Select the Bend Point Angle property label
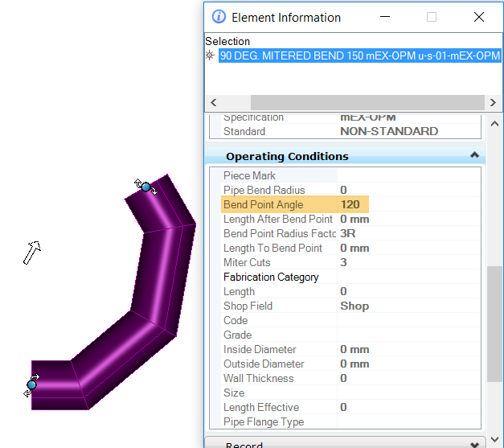The width and height of the screenshot is (504, 448). point(263,204)
